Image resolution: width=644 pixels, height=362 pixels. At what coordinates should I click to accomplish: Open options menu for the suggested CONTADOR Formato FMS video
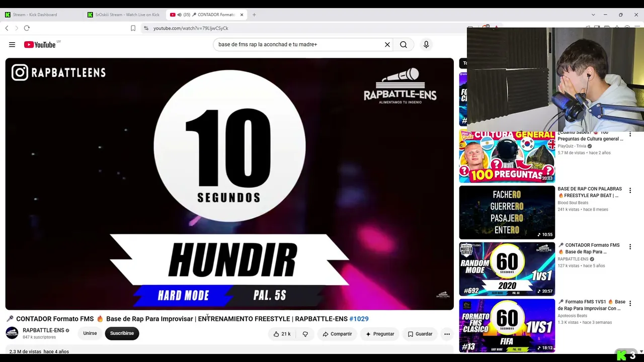[x=630, y=247]
